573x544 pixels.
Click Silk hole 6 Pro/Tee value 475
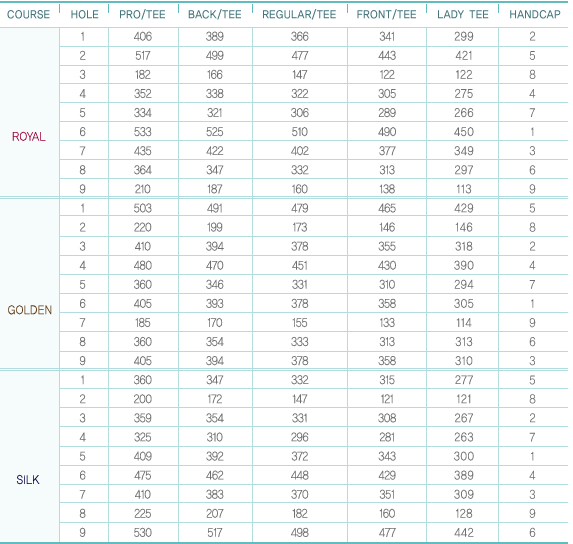143,475
